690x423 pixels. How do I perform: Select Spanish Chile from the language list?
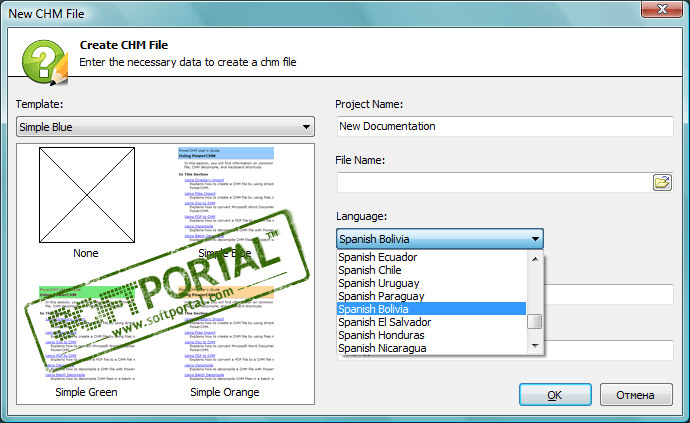point(431,270)
